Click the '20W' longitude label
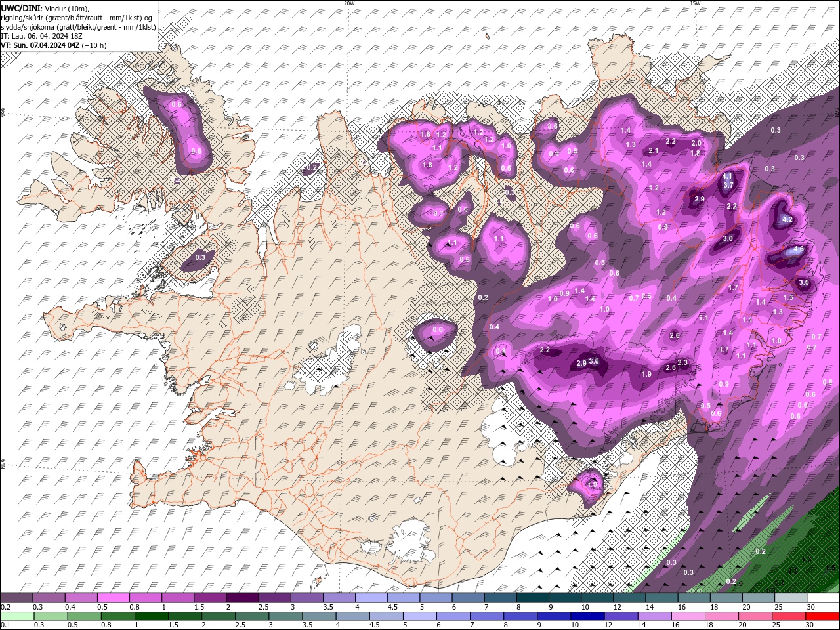This screenshot has width=840, height=630. [349, 3]
